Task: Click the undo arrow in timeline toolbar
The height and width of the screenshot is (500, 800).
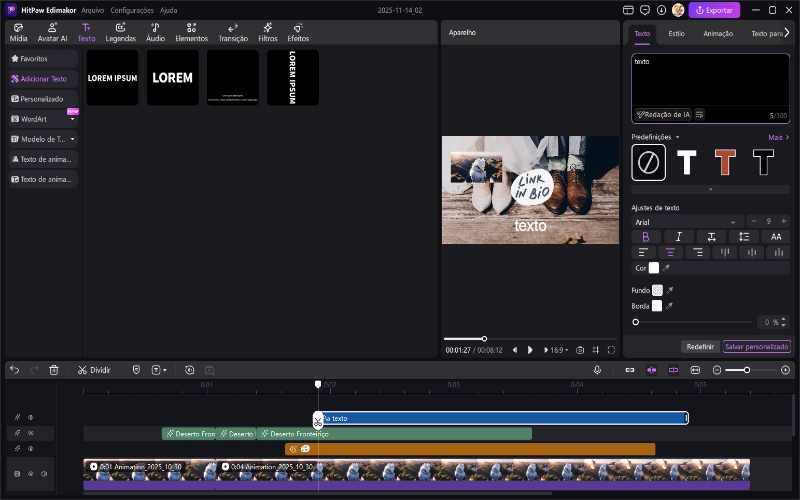Action: coord(14,370)
